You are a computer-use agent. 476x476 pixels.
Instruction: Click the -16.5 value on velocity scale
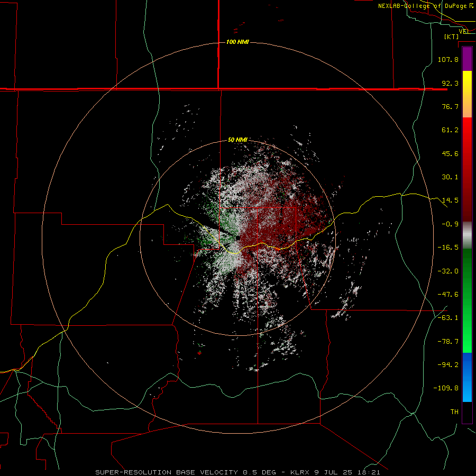448,248
